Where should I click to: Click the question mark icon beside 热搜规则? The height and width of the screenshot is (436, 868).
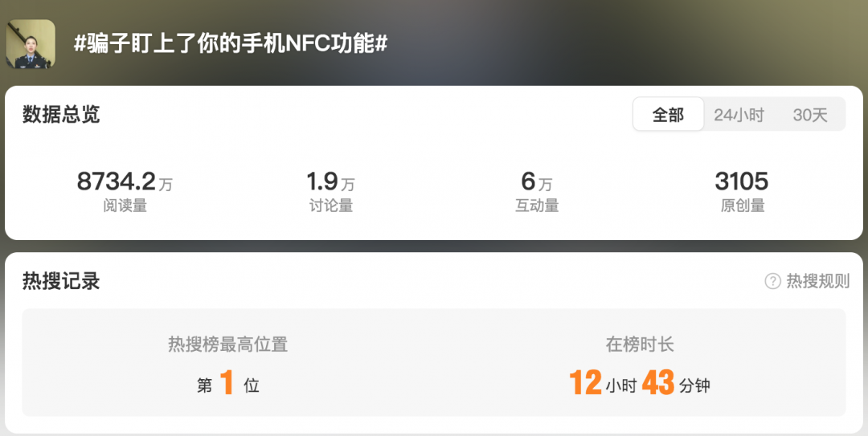pos(772,281)
